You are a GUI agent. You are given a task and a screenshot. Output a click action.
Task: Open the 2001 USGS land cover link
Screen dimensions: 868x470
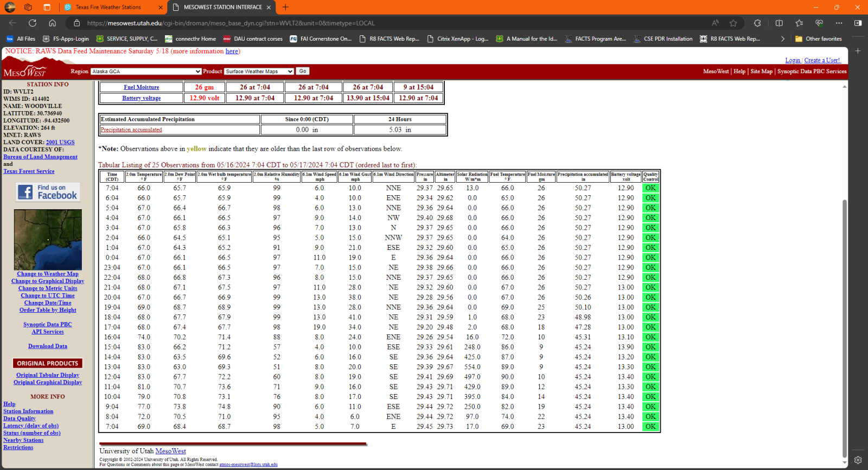tap(60, 142)
